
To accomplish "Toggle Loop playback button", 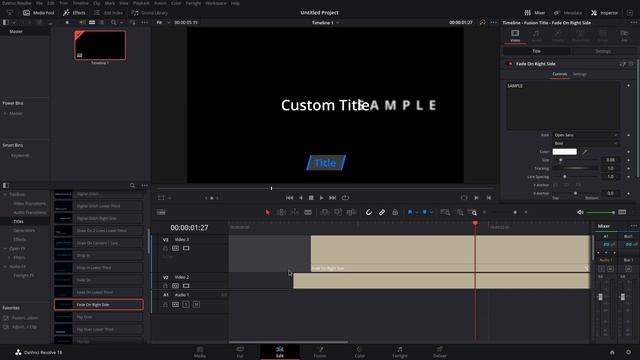I will (345, 198).
